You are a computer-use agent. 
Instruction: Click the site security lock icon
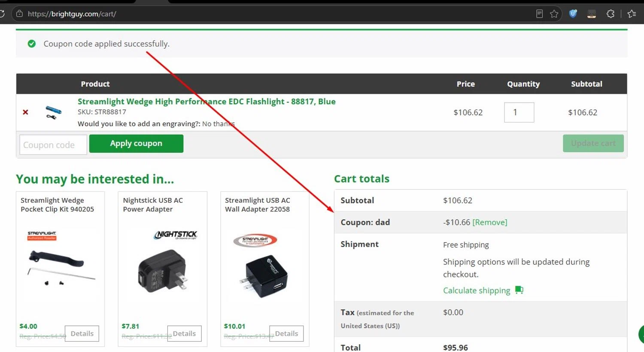coord(19,14)
